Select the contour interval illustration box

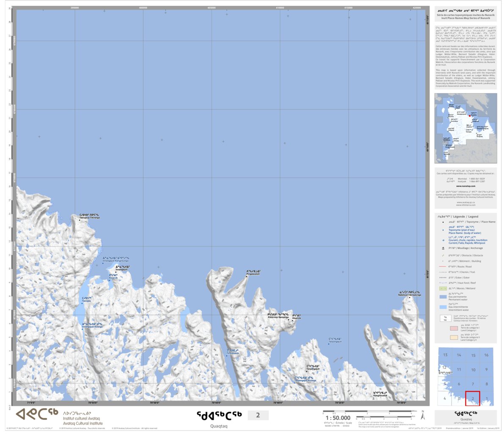[445, 318]
